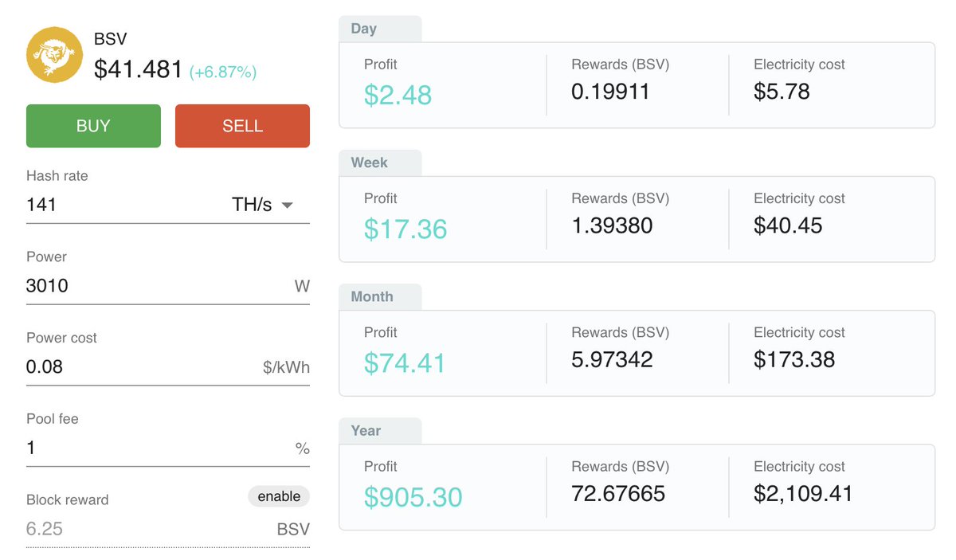Click the Power cost label
This screenshot has height=560, width=956.
tap(62, 338)
